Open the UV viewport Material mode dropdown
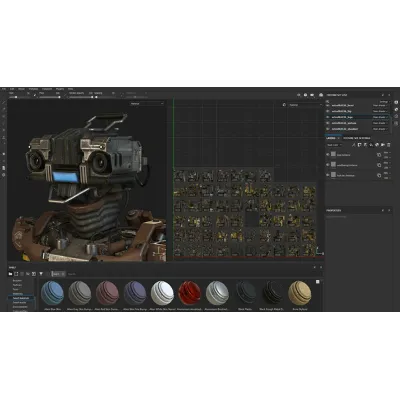This screenshot has height=400, width=400. [x=305, y=105]
